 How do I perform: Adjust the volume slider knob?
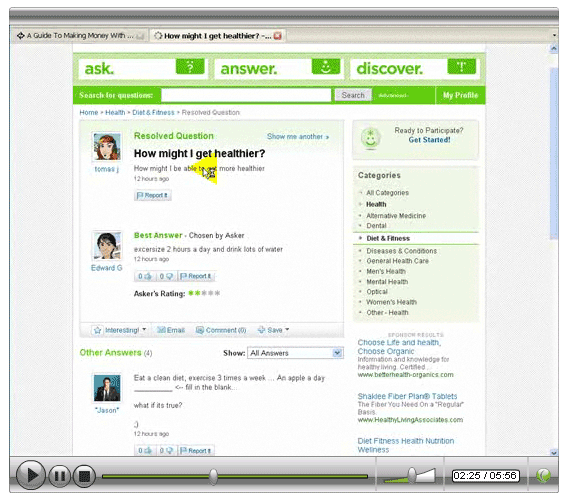click(x=412, y=475)
